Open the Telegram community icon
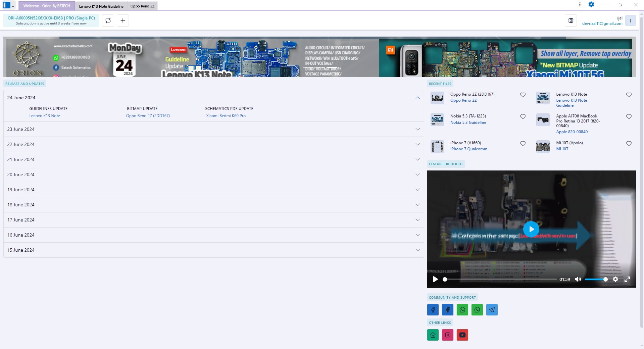 [x=492, y=310]
